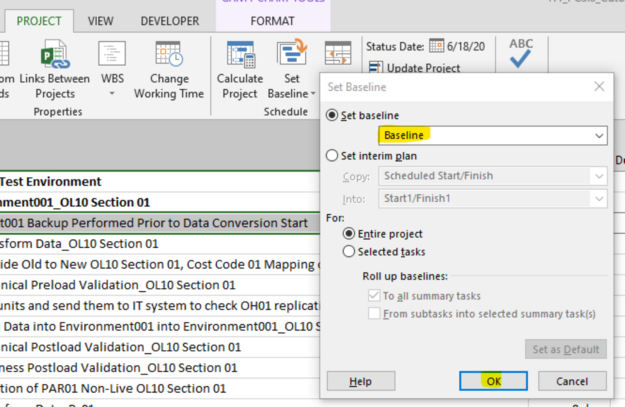Select the Old to New Cost Code Mapping row
The width and height of the screenshot is (625, 407).
pos(159,265)
